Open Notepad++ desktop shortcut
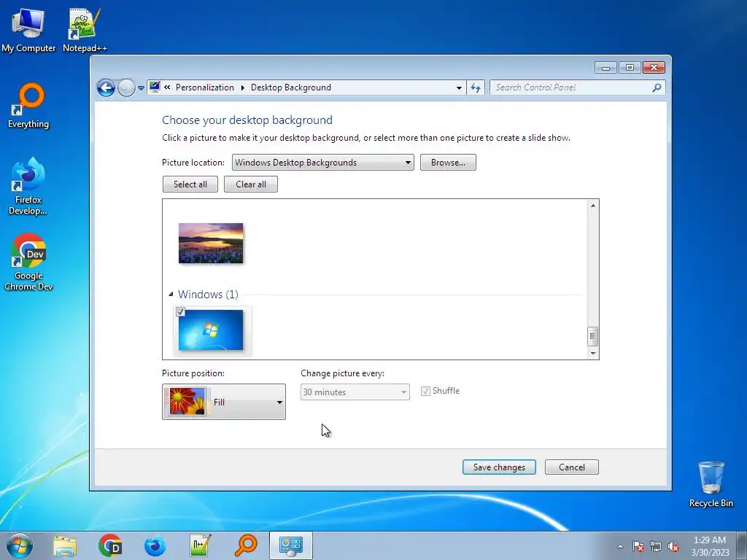 pyautogui.click(x=85, y=29)
